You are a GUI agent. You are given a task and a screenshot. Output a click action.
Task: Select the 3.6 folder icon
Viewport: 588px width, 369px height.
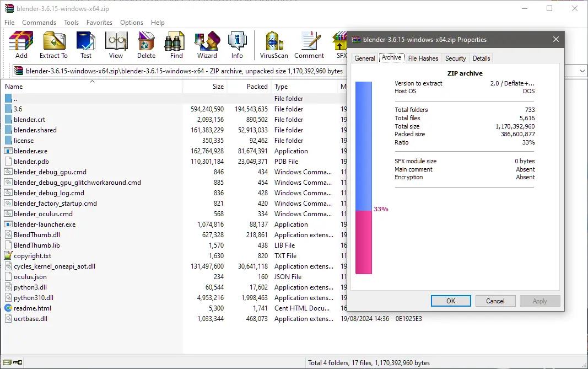(8, 109)
